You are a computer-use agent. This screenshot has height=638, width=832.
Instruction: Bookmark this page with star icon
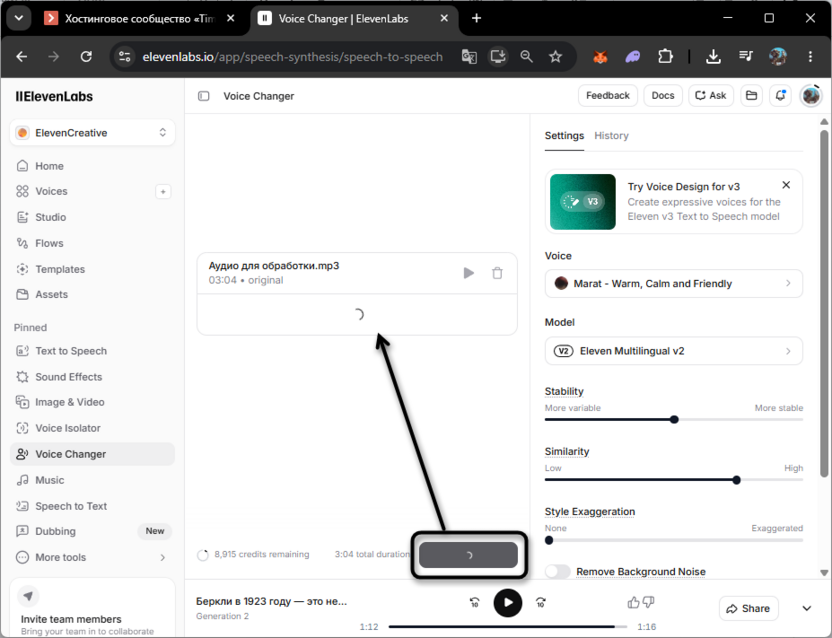tap(555, 56)
